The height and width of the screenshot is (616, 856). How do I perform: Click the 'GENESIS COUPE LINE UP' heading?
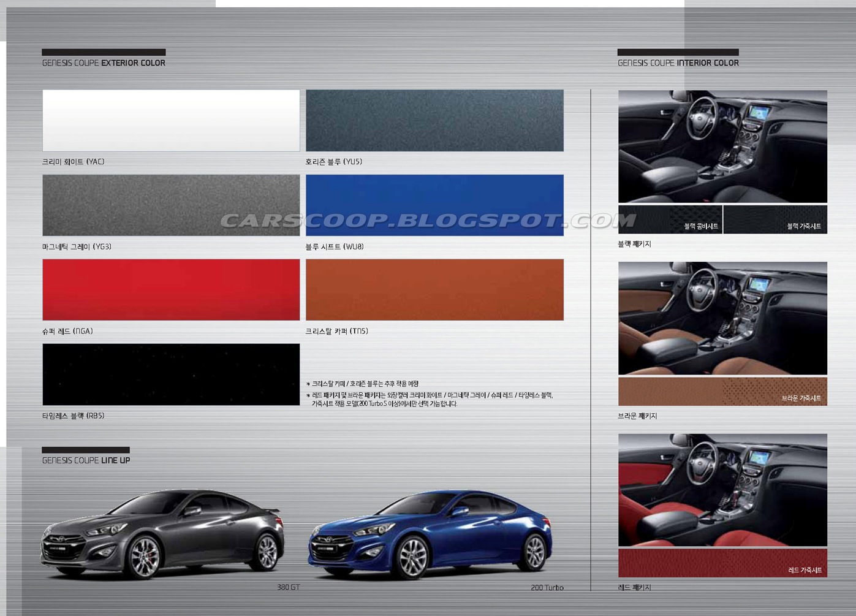(x=86, y=460)
